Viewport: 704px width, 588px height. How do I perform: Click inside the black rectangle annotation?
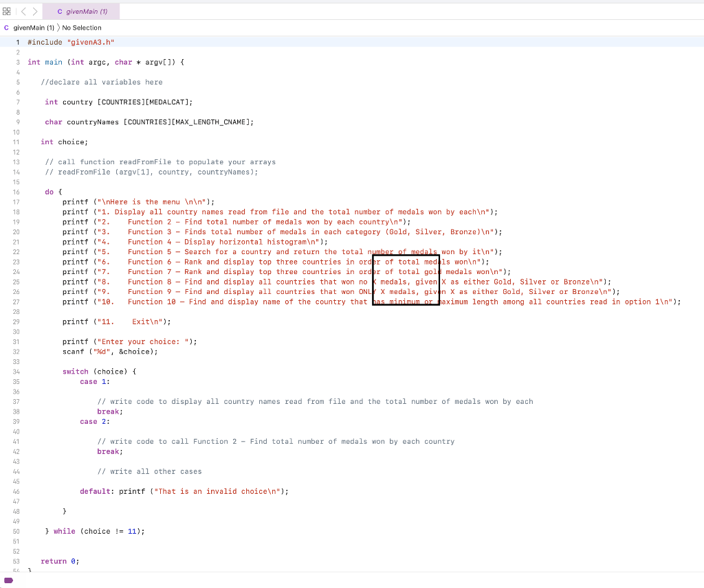coord(406,280)
